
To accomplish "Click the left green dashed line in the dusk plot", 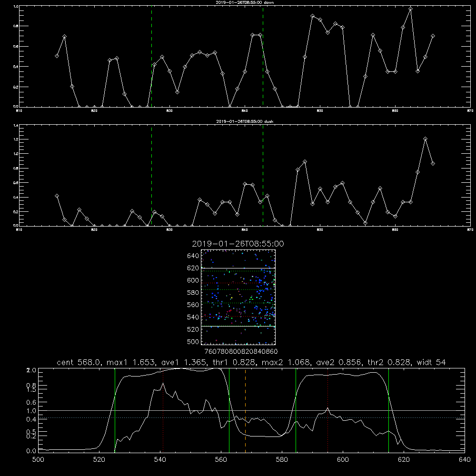I will 151,175.
